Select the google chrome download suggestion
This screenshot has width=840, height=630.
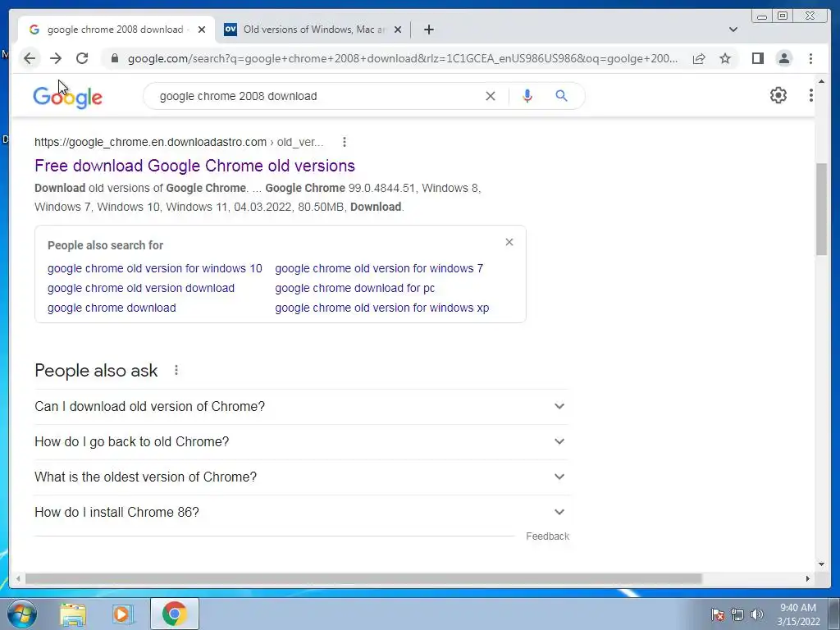pyautogui.click(x=112, y=308)
